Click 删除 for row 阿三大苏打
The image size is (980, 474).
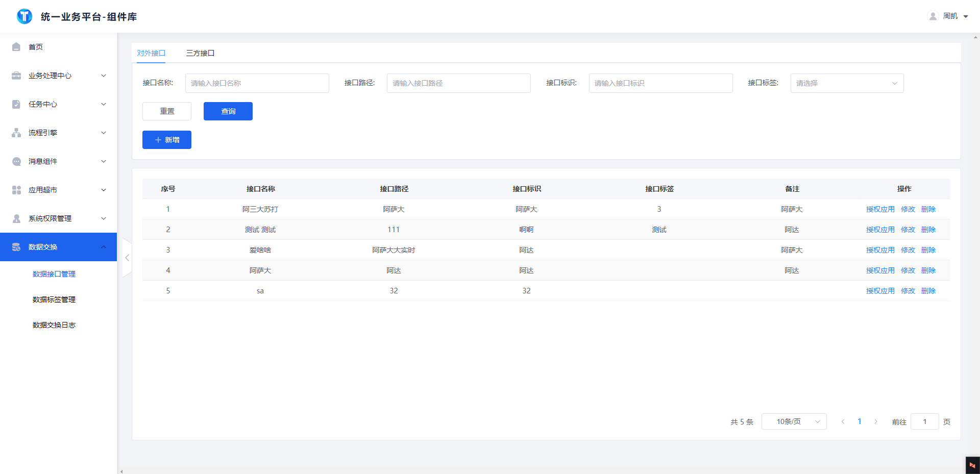click(928, 209)
